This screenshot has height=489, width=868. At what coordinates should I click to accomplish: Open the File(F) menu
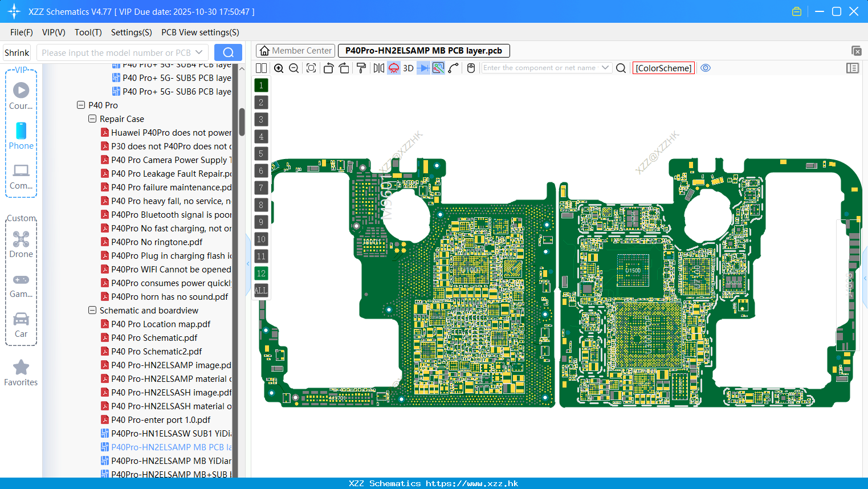[x=22, y=32]
